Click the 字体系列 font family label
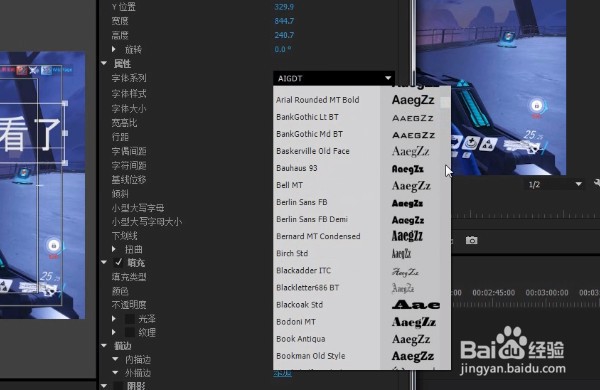 click(129, 78)
